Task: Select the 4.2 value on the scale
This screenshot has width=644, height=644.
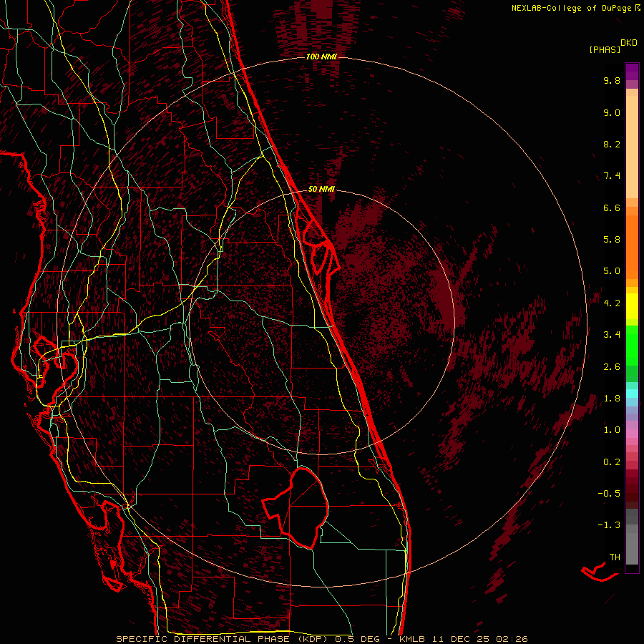Action: point(612,303)
